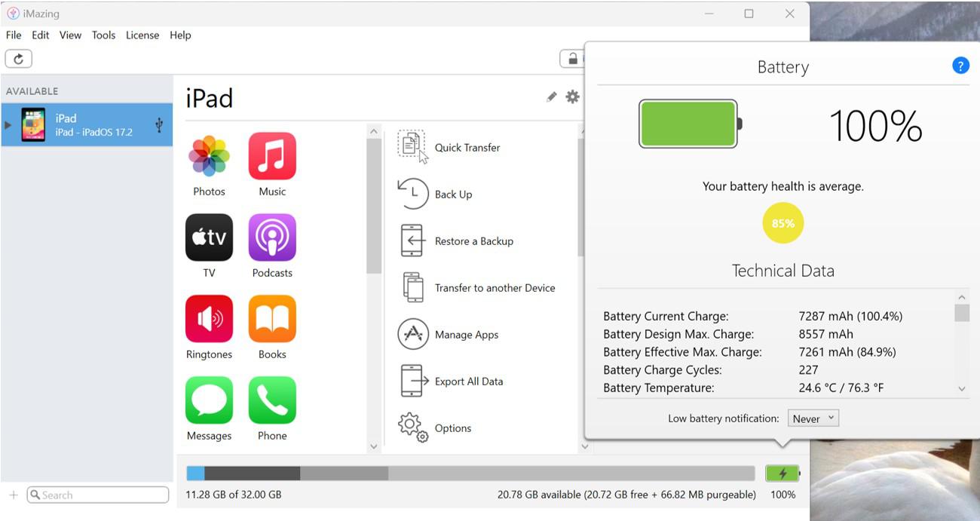This screenshot has height=521, width=980.
Task: Click the Restore a Backup icon
Action: coord(412,241)
